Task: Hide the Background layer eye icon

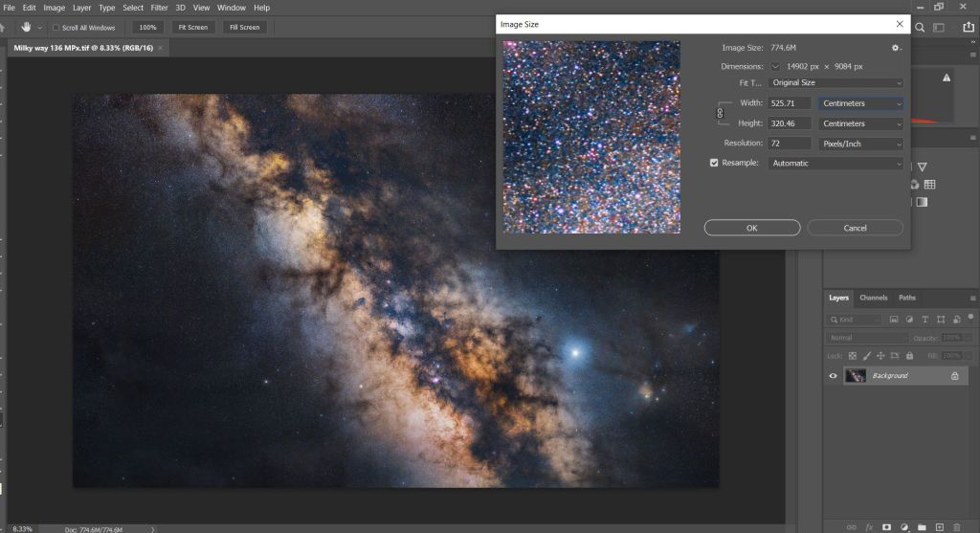Action: coord(833,376)
